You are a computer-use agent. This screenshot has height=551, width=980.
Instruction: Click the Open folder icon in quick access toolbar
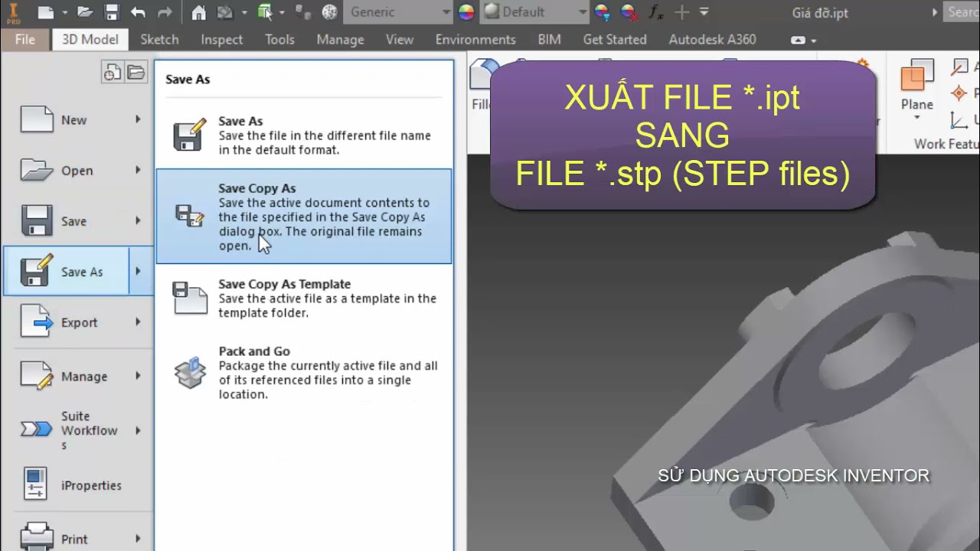(x=85, y=12)
